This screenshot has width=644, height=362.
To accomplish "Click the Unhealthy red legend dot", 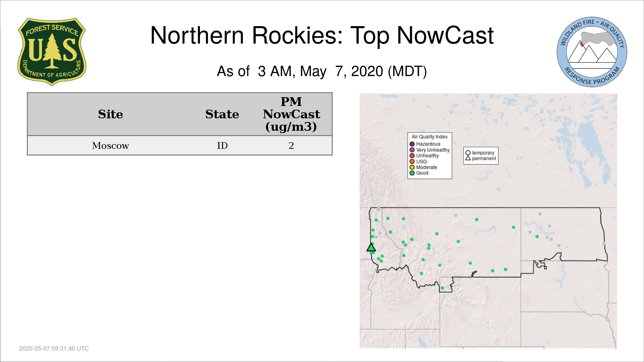I will pyautogui.click(x=412, y=156).
